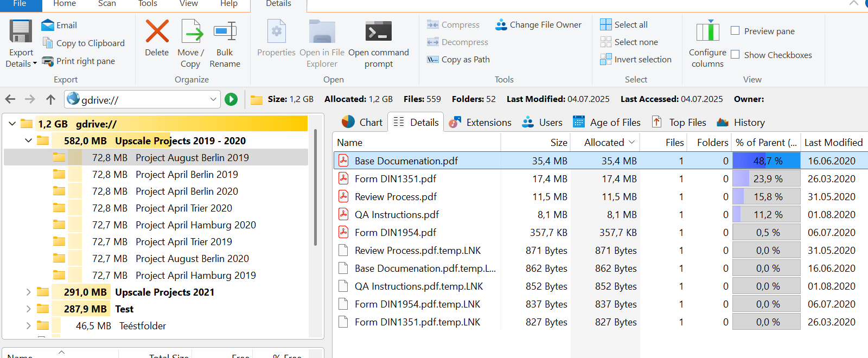Open command prompt from ribbon
Image resolution: width=868 pixels, height=358 pixels.
click(x=378, y=32)
